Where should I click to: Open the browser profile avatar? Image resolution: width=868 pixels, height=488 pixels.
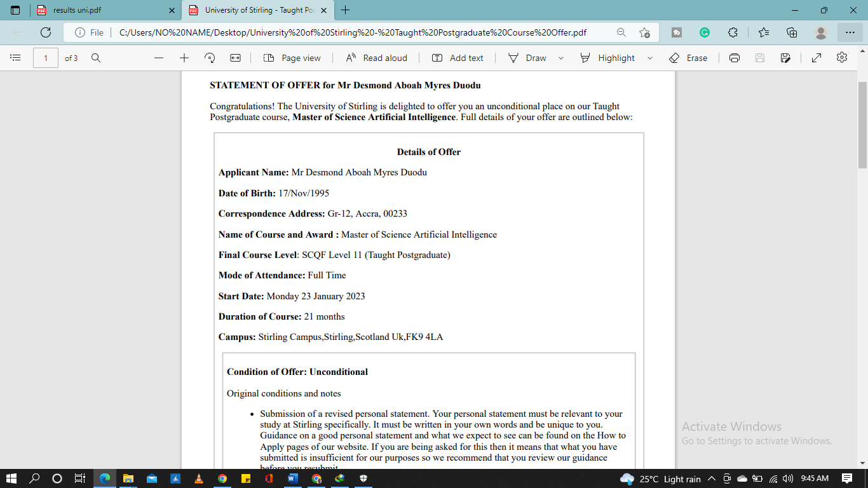point(821,32)
